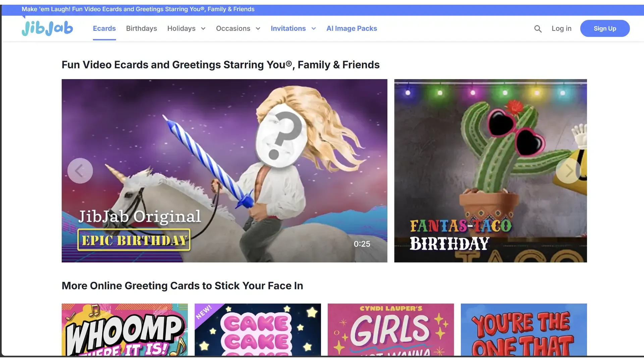This screenshot has width=644, height=362.
Task: Click the Fun Video Ecards heading
Action: tap(221, 65)
